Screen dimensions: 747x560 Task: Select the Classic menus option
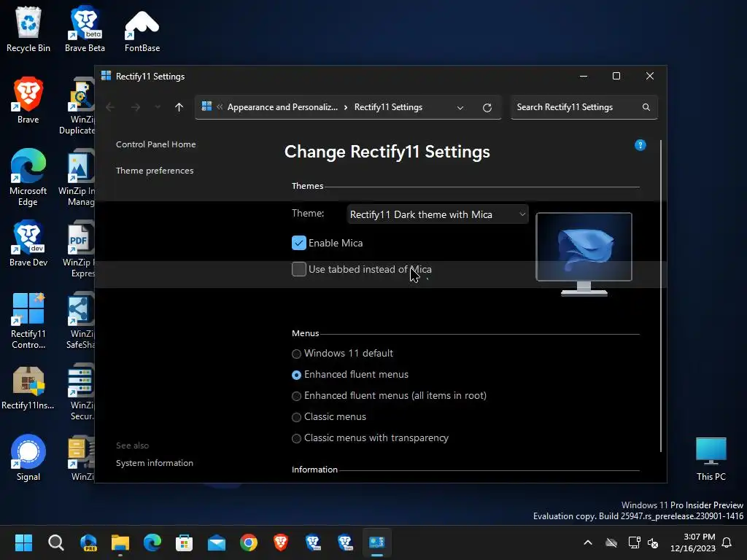(296, 418)
